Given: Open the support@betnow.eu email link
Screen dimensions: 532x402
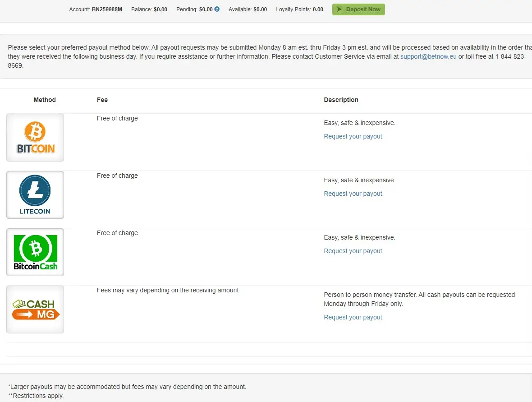Looking at the screenshot, I should coord(428,56).
